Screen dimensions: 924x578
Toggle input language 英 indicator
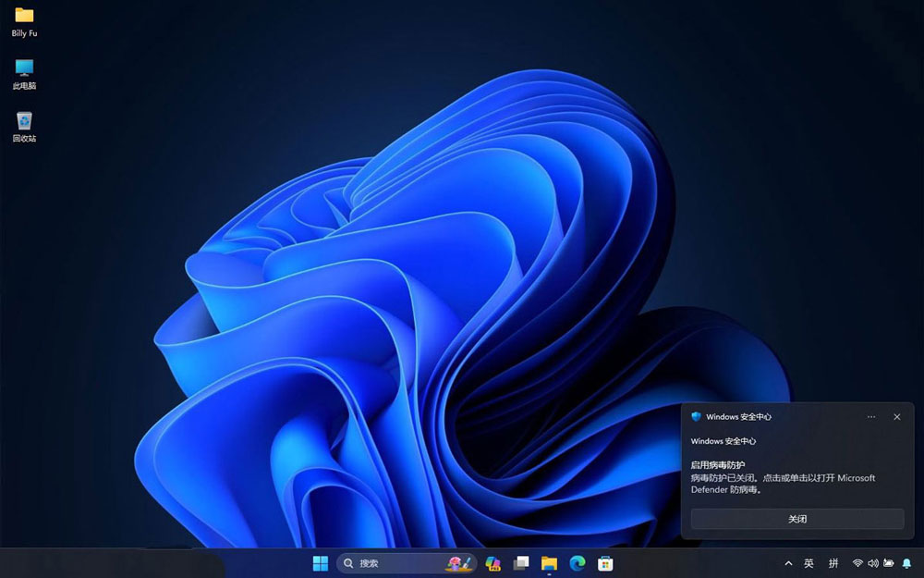click(809, 563)
